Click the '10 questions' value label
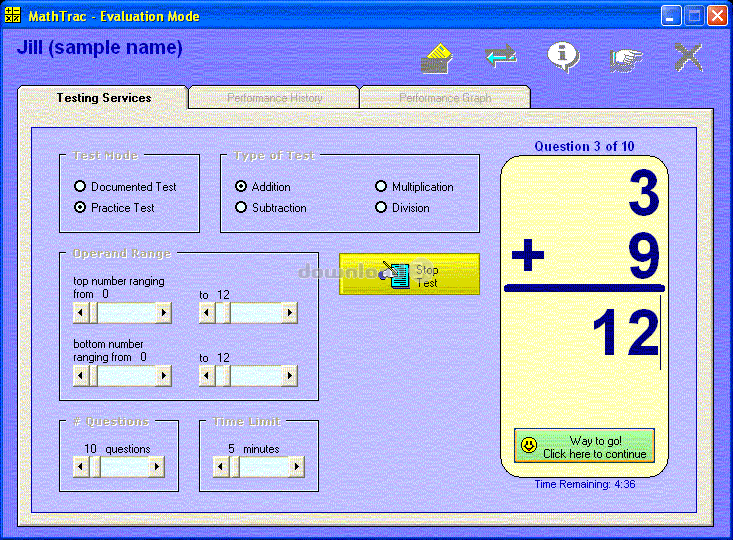The width and height of the screenshot is (733, 540). [117, 449]
